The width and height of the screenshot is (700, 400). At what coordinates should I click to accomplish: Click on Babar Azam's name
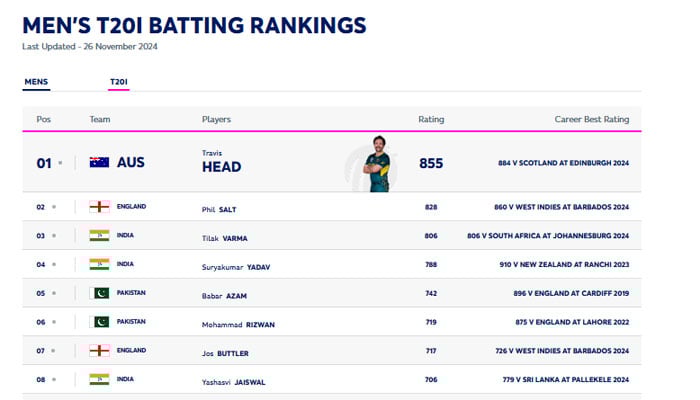[226, 295]
